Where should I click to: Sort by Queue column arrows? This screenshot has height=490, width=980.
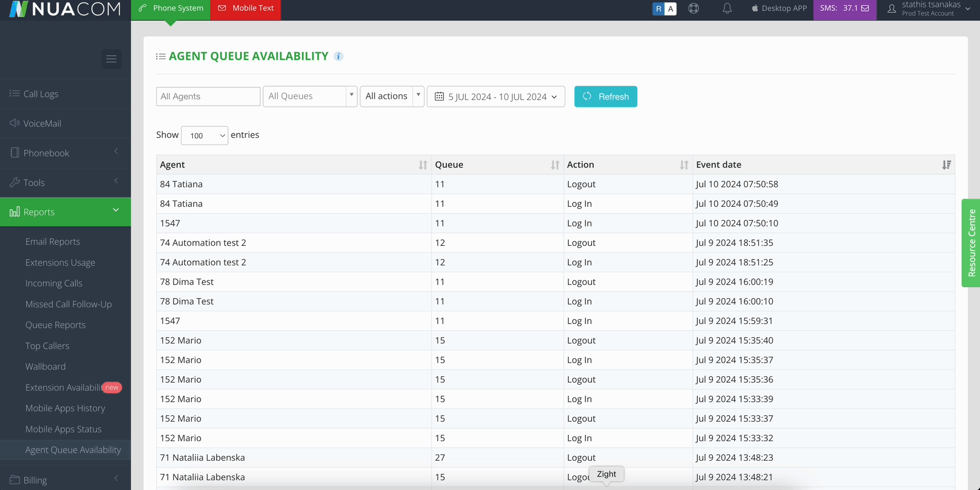pyautogui.click(x=555, y=165)
